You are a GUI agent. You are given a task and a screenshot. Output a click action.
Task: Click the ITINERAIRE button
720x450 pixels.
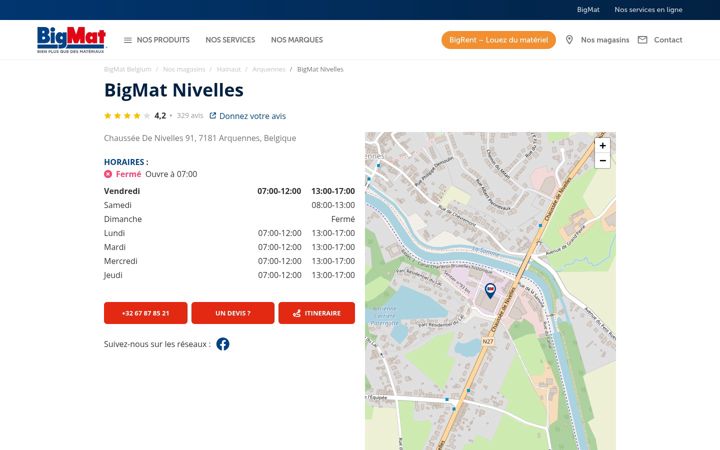(316, 313)
